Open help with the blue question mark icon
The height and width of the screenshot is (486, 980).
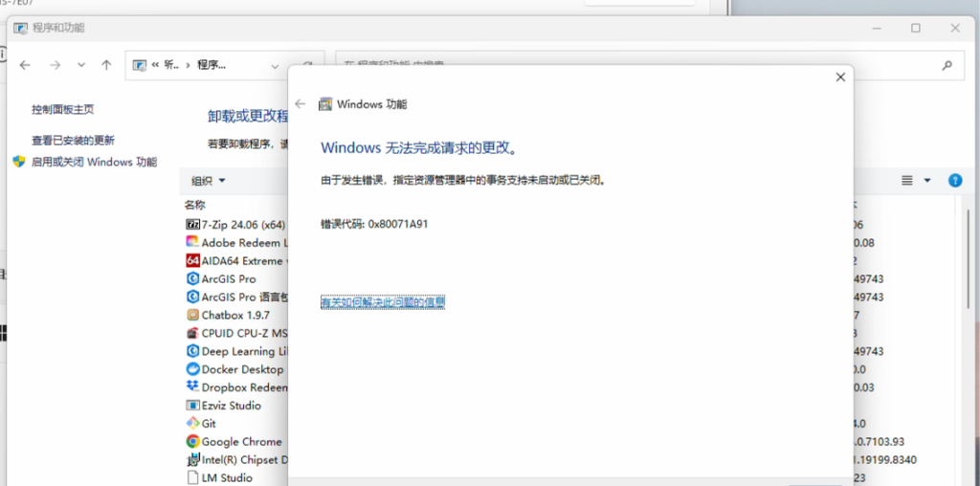coord(955,181)
